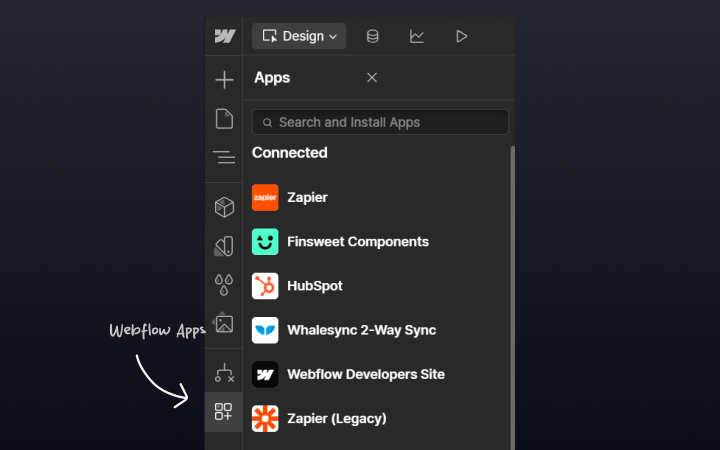This screenshot has height=450, width=720.
Task: Open the Variables droplets icon
Action: click(x=224, y=285)
